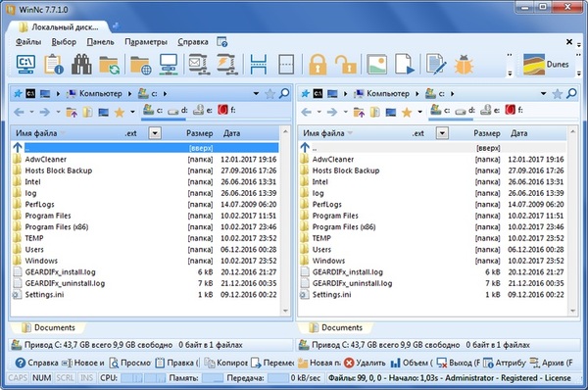Viewport: 588px width, 390px height.
Task: Click right panel scrollbar up arrow
Action: coord(572,131)
